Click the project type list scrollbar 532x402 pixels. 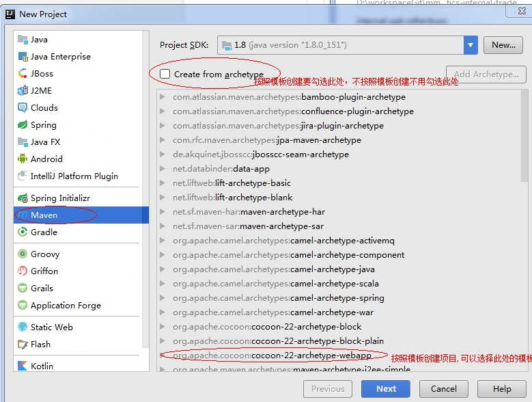pos(145,189)
